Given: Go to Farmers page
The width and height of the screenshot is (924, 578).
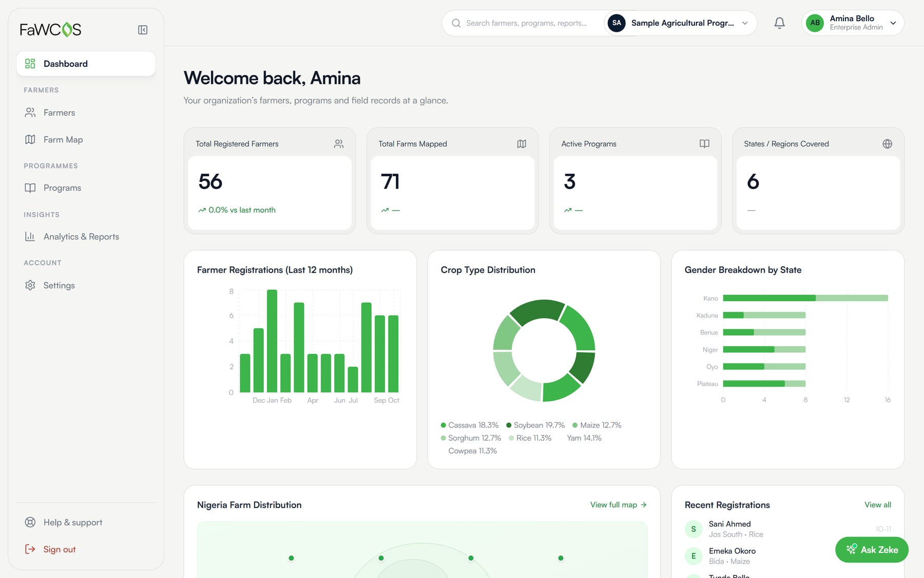Looking at the screenshot, I should point(86,113).
